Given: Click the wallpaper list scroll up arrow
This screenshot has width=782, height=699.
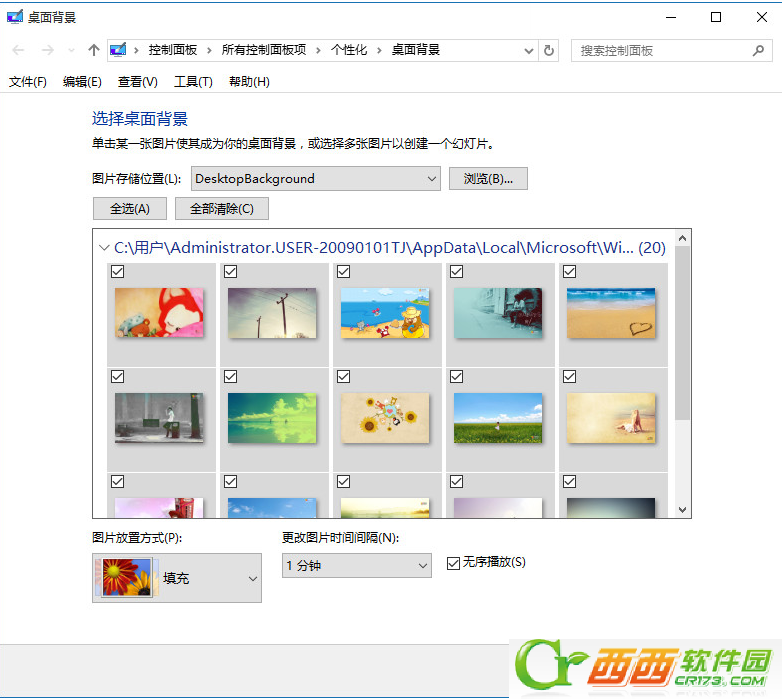Looking at the screenshot, I should (x=683, y=238).
